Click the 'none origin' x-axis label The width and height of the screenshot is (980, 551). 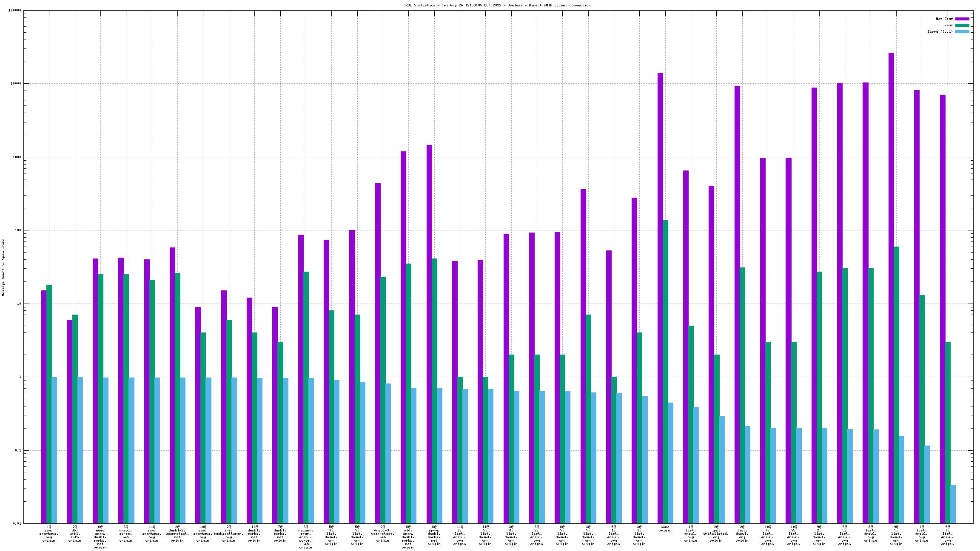pyautogui.click(x=665, y=528)
